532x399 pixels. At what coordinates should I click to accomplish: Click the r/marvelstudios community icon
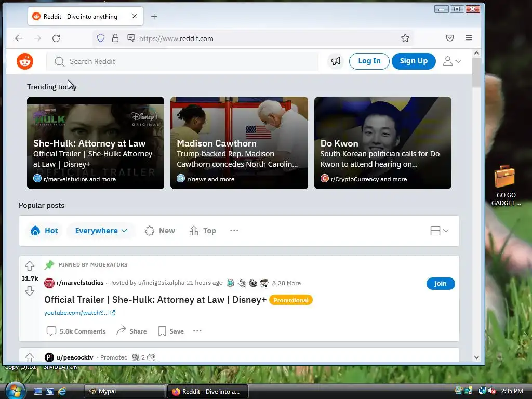(x=49, y=283)
